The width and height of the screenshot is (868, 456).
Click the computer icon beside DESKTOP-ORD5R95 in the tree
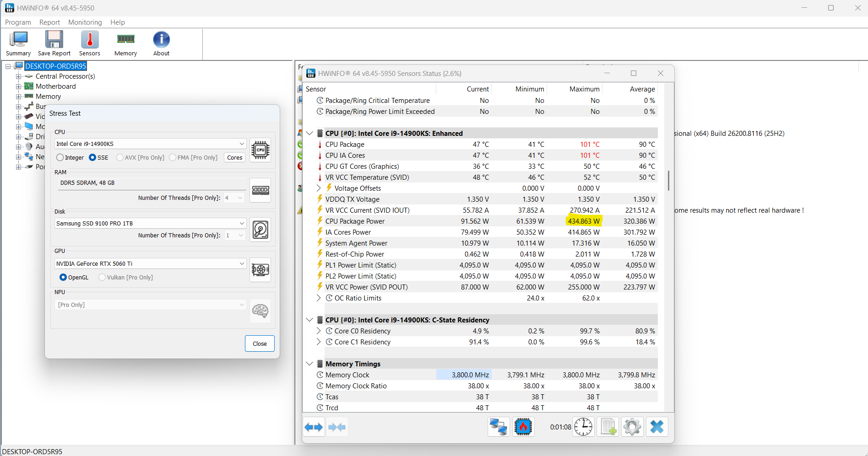[19, 66]
